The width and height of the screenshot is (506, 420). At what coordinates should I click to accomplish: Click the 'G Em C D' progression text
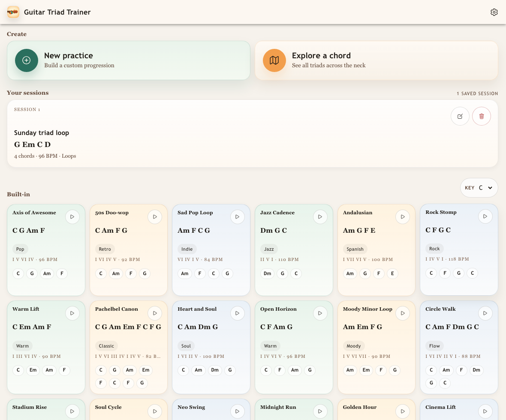point(32,144)
